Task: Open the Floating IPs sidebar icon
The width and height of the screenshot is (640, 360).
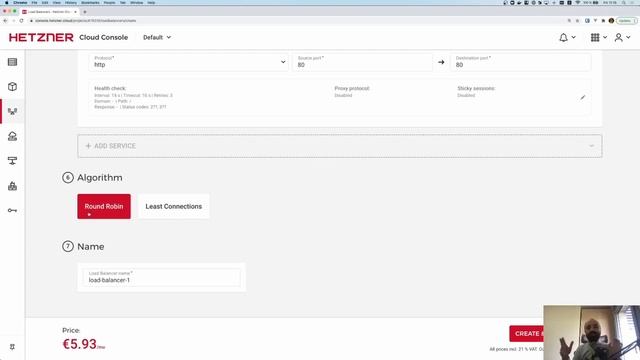Action: pos(12,136)
